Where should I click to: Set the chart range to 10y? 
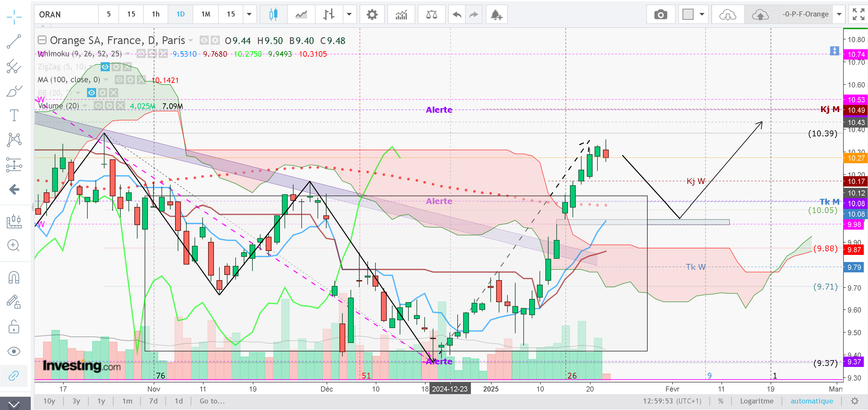tap(49, 401)
